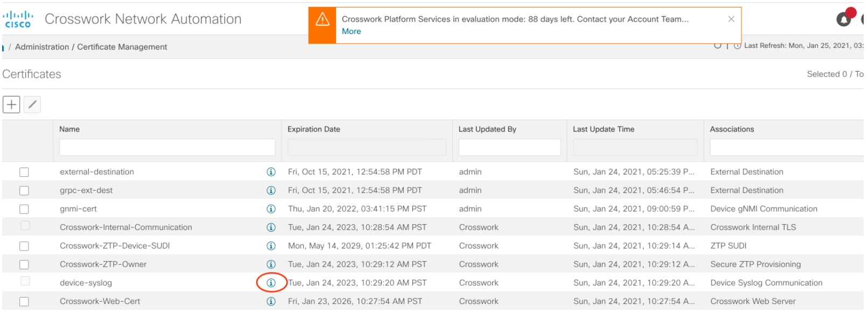This screenshot has height=319, width=868.
Task: Add a new certificate with the plus button
Action: [11, 105]
